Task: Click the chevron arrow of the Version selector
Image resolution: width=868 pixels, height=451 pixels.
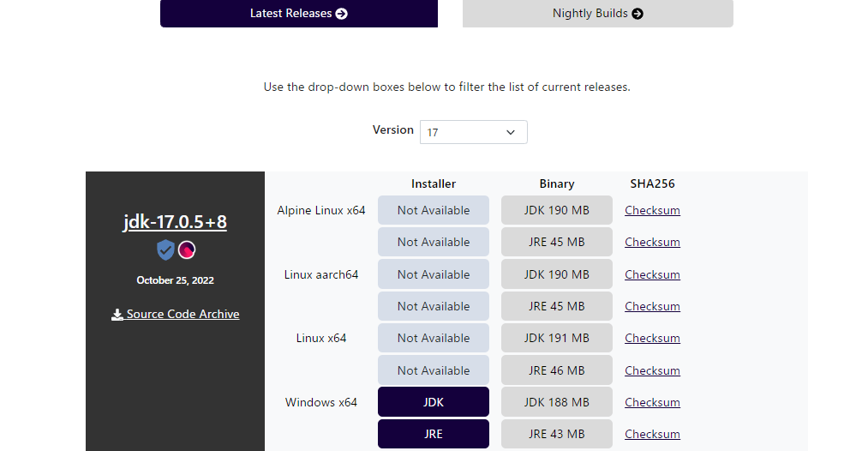Action: 511,132
